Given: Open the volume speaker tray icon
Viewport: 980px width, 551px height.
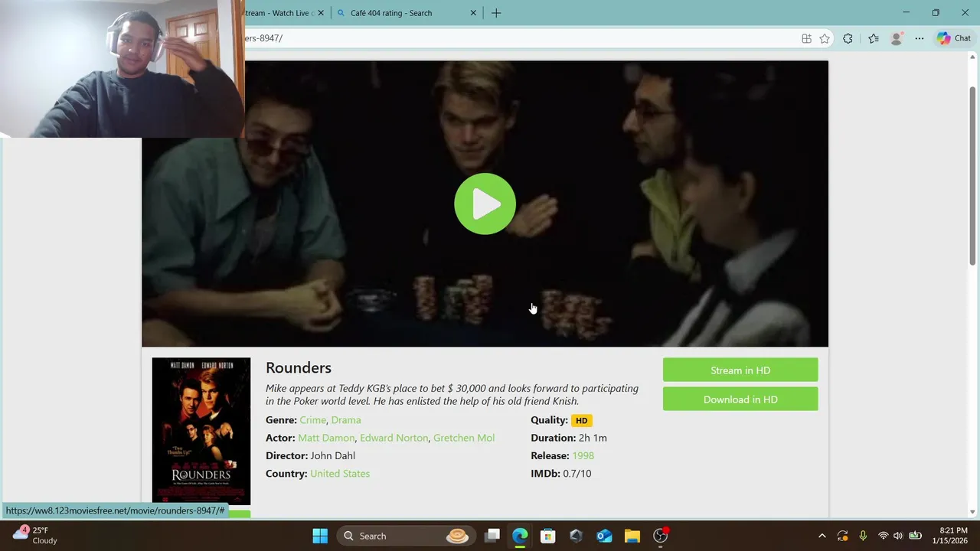Looking at the screenshot, I should (x=898, y=536).
